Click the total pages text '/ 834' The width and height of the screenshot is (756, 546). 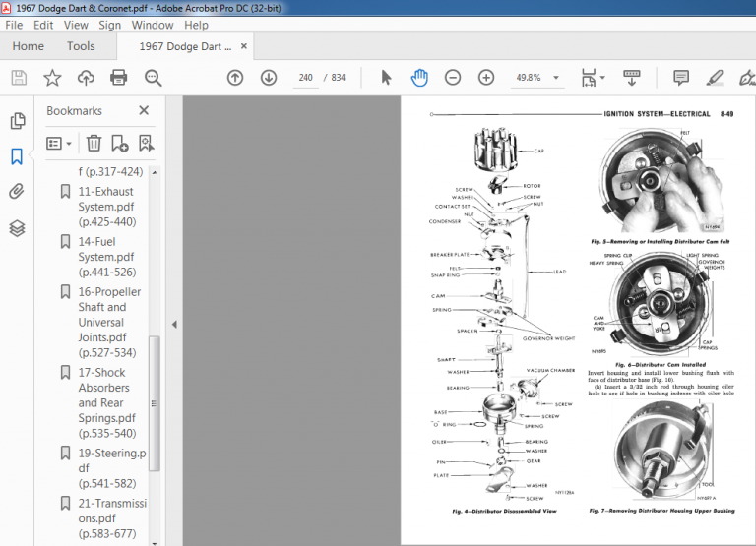tap(335, 78)
